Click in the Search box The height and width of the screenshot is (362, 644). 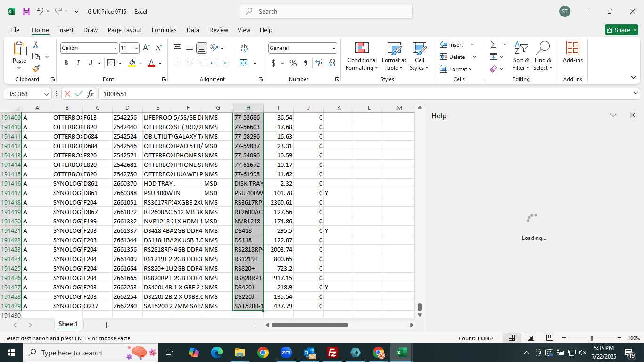click(326, 11)
